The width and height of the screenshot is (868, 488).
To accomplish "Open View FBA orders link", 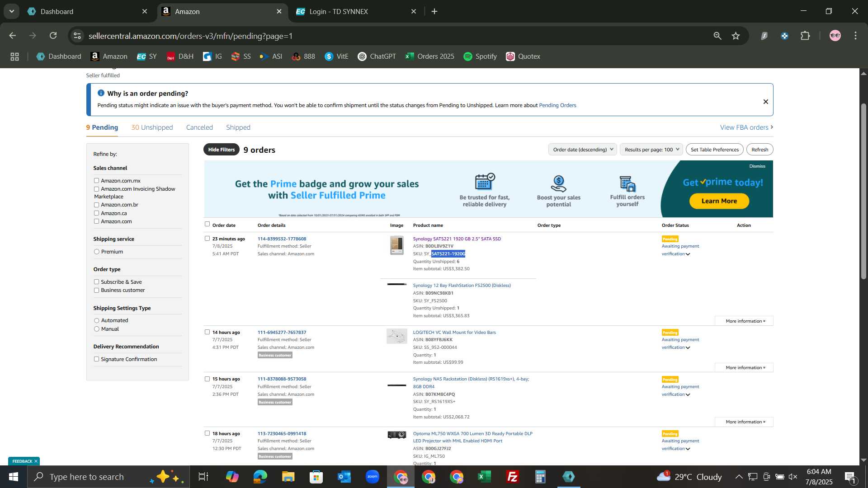I will pos(746,127).
